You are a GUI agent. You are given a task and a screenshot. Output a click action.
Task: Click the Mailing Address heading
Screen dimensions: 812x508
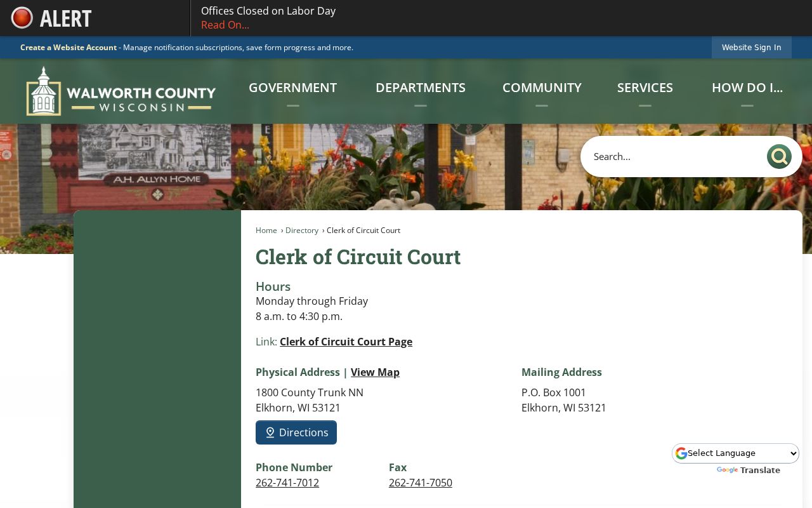[x=561, y=372]
